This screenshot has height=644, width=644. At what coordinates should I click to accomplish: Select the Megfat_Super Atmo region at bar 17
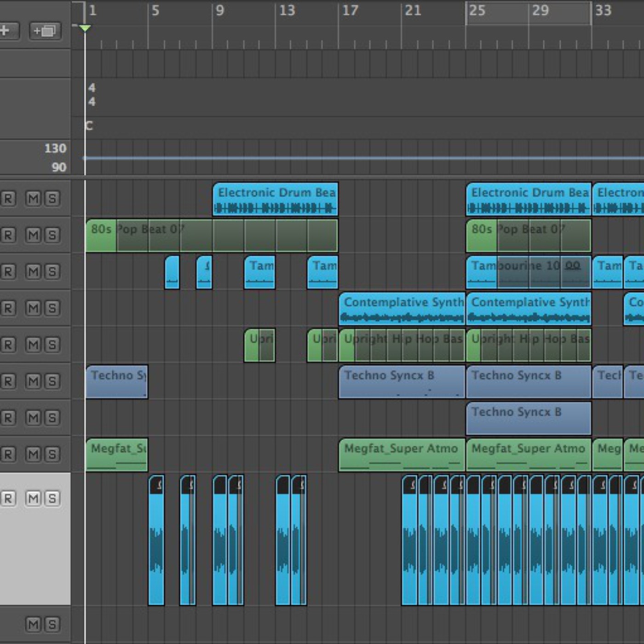(x=402, y=454)
